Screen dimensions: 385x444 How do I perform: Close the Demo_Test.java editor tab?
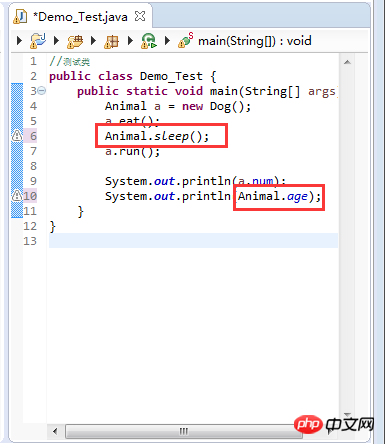tap(140, 16)
